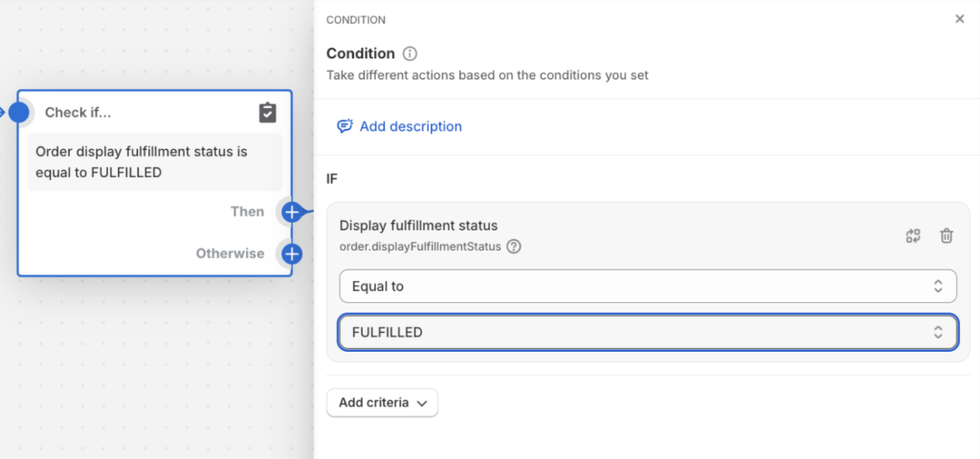The image size is (980, 459).
Task: Click the Display fulfillment status field label
Action: click(x=418, y=226)
